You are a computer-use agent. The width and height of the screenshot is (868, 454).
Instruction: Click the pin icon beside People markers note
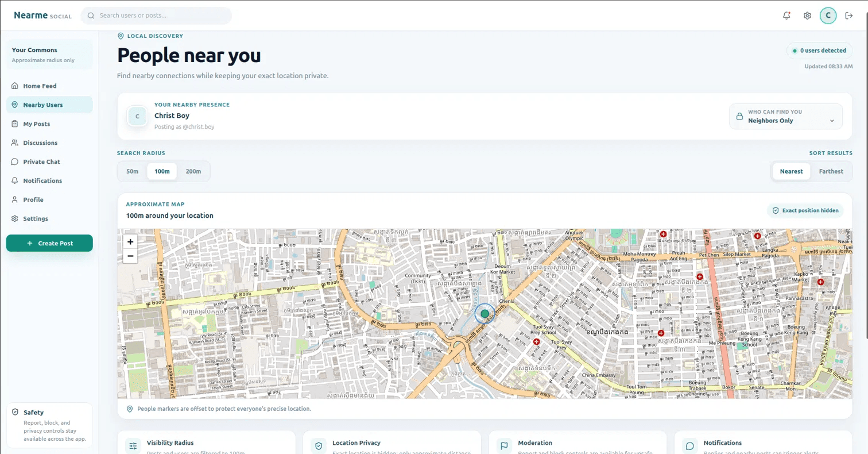[130, 409]
